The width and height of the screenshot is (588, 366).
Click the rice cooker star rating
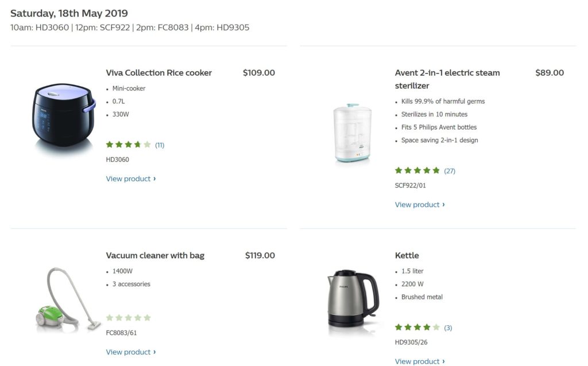pyautogui.click(x=128, y=145)
